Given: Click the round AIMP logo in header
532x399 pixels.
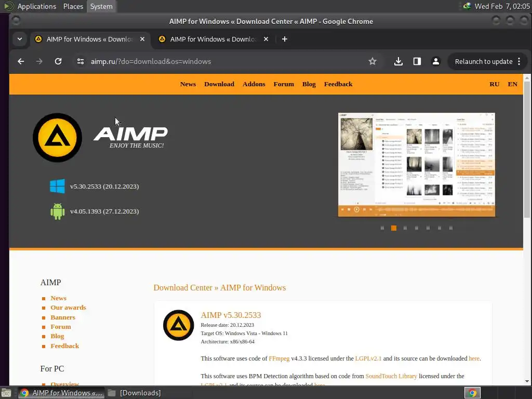Looking at the screenshot, I should pos(57,137).
